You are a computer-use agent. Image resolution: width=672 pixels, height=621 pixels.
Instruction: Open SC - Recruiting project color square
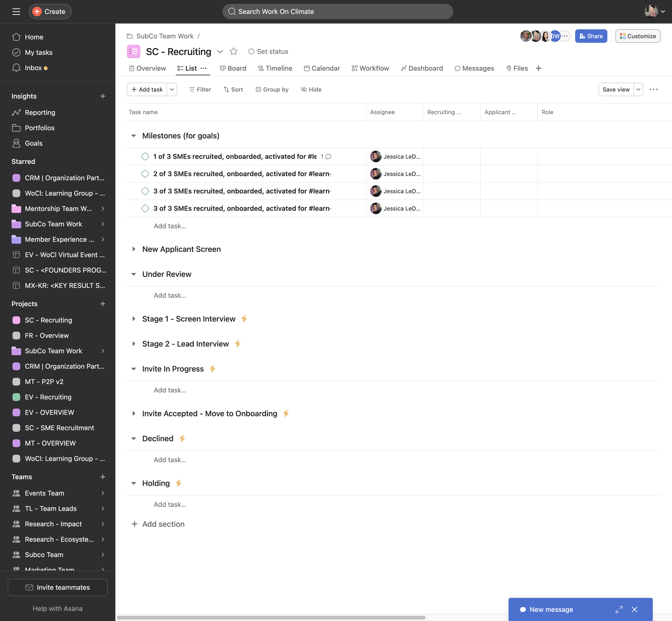(x=16, y=320)
